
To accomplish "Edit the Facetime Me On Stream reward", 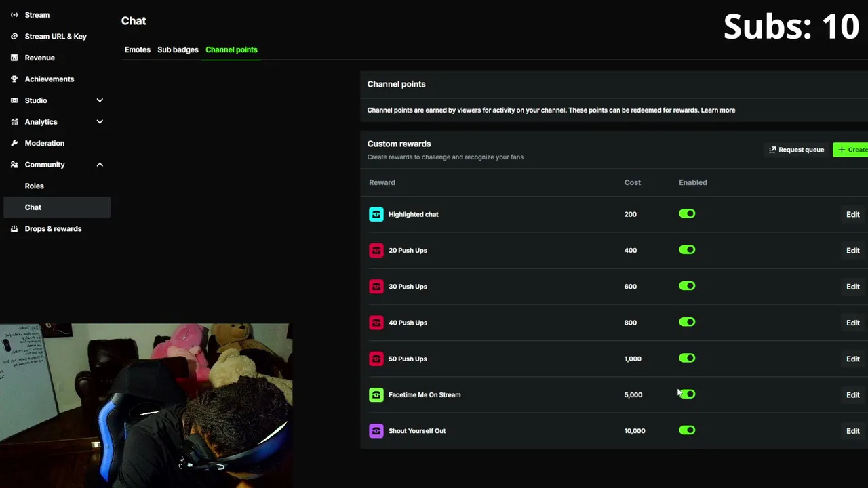I will (852, 395).
